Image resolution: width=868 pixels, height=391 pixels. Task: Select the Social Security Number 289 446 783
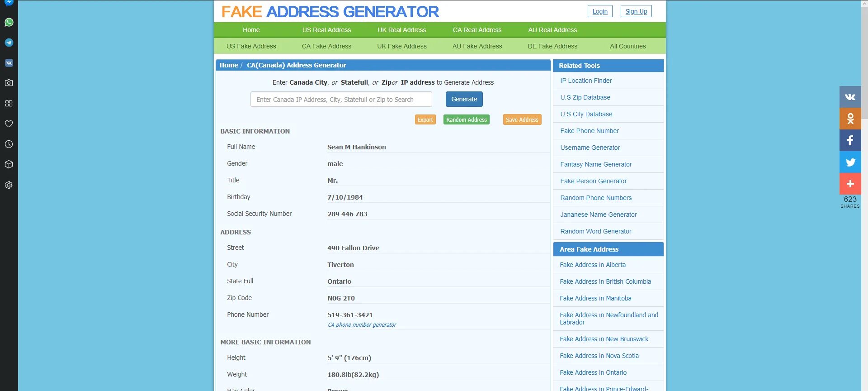(347, 214)
